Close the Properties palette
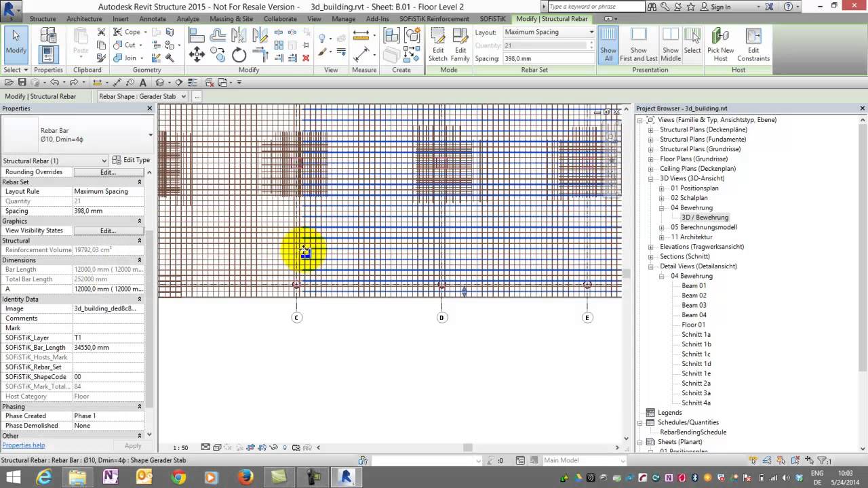 [x=149, y=108]
